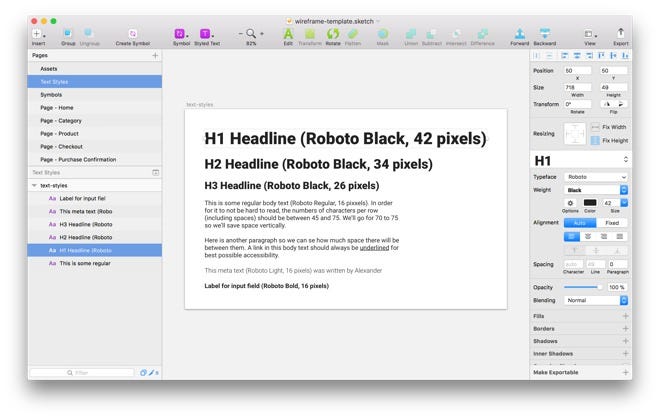Open the Weight dropdown showing Black

pos(596,190)
